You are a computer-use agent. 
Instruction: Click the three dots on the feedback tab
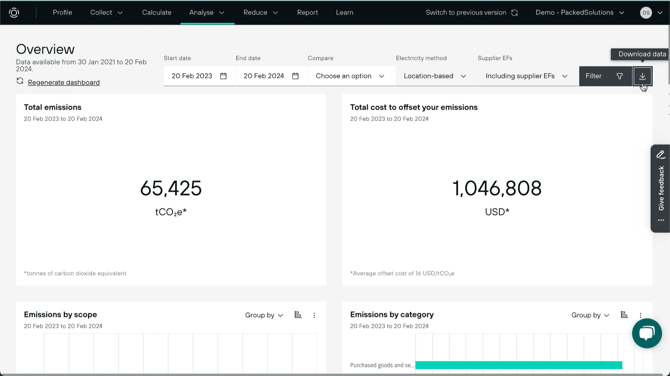point(661,220)
